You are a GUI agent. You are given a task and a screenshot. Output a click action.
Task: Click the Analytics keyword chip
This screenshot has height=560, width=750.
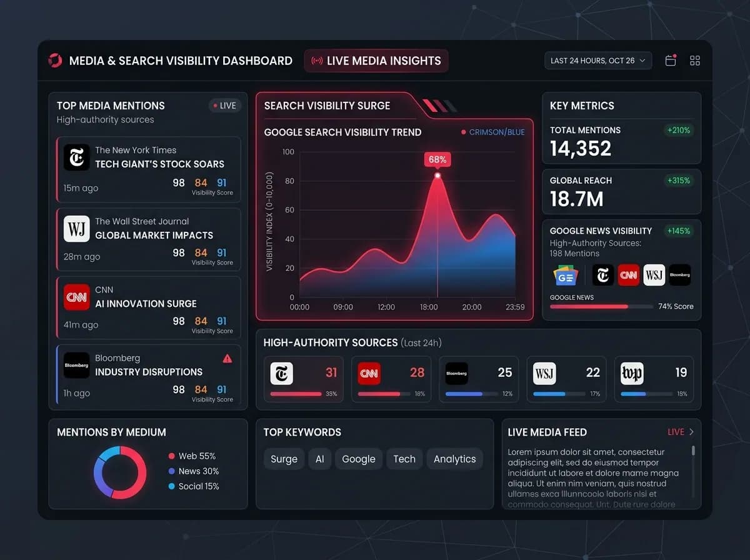pos(455,459)
